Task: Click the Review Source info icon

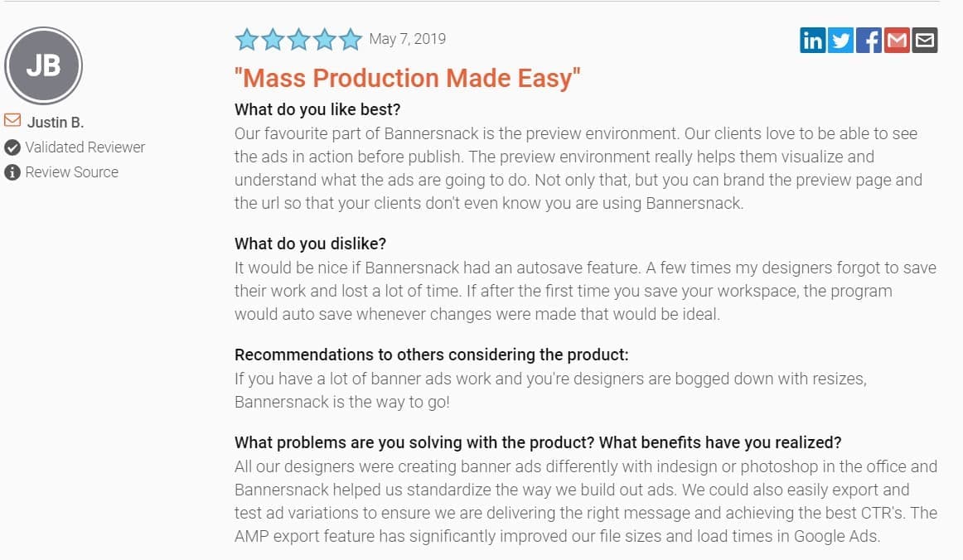Action: tap(12, 171)
